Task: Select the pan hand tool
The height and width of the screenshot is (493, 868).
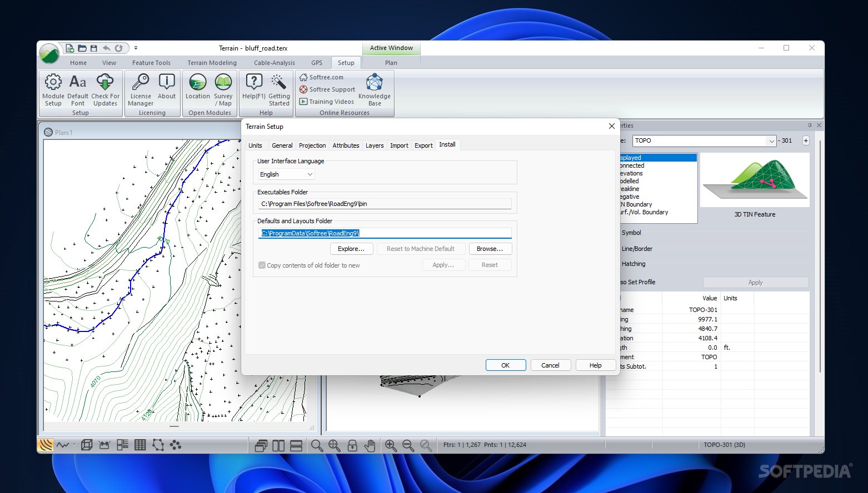Action: coord(370,445)
